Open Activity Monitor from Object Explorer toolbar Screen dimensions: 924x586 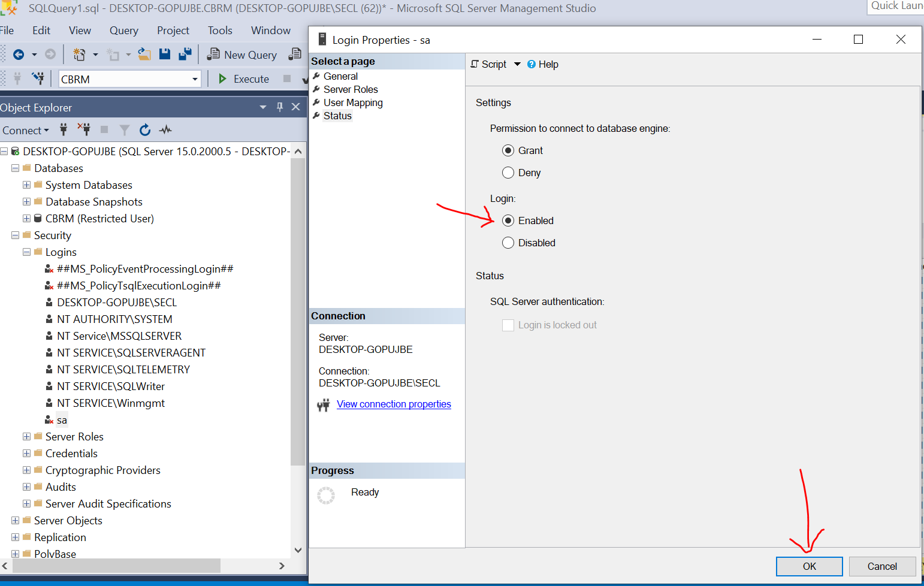(x=165, y=130)
